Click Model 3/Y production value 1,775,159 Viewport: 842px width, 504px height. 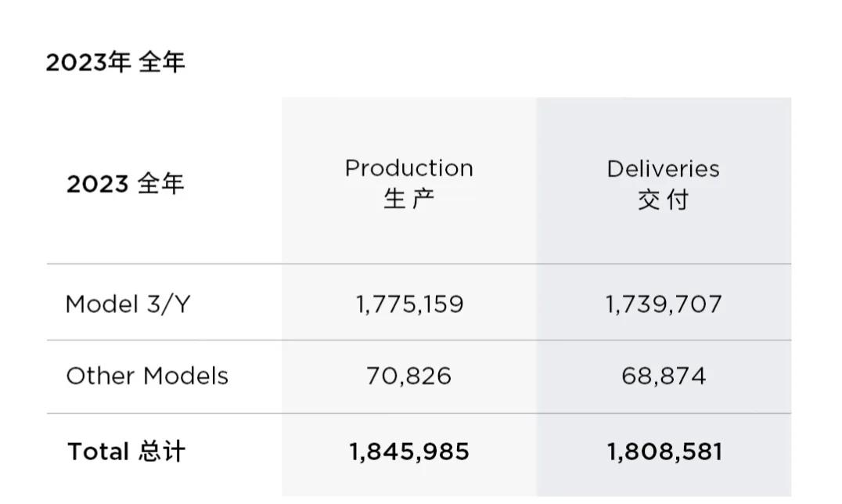click(409, 304)
